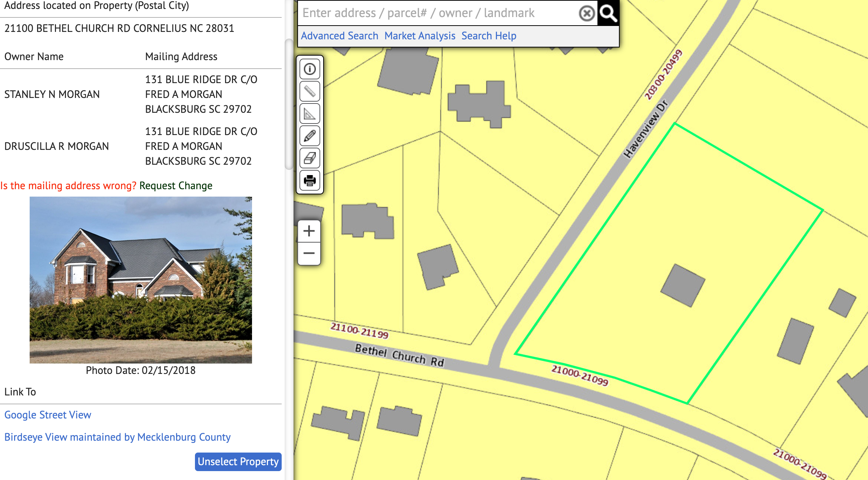The image size is (868, 480).
Task: Click the Bethel Church Rd road label
Action: (400, 355)
